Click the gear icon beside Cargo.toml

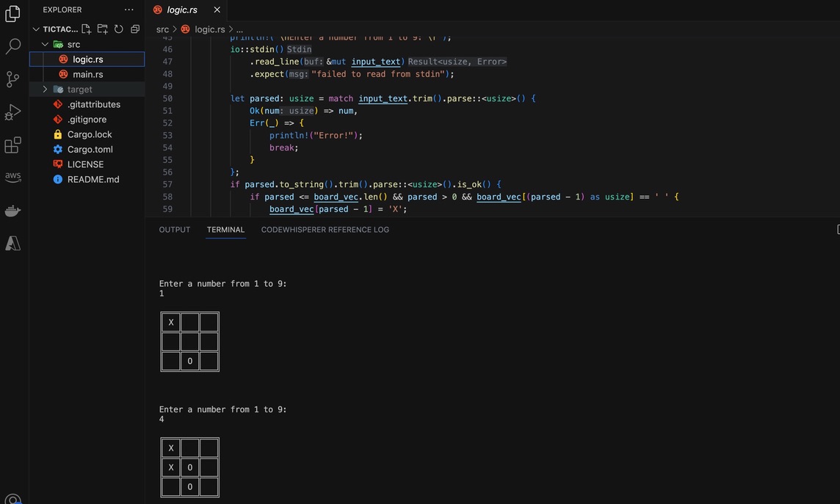58,149
